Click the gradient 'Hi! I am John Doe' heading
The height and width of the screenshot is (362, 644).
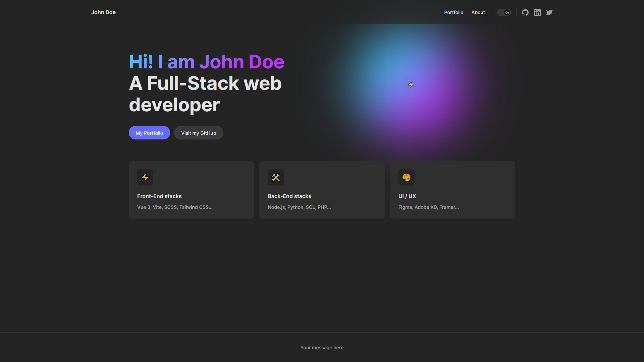(207, 62)
